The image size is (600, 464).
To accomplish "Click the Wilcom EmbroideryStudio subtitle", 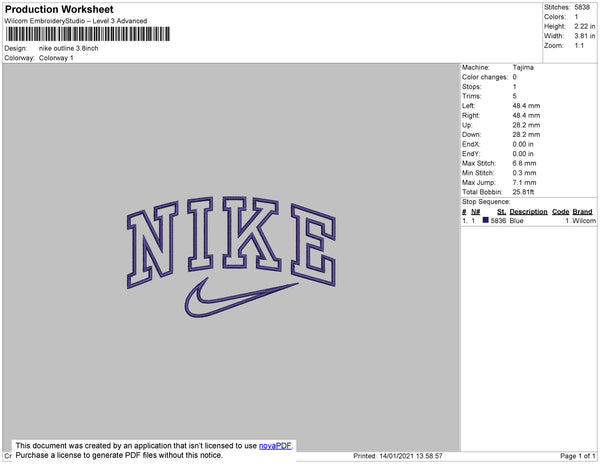I will pyautogui.click(x=76, y=21).
